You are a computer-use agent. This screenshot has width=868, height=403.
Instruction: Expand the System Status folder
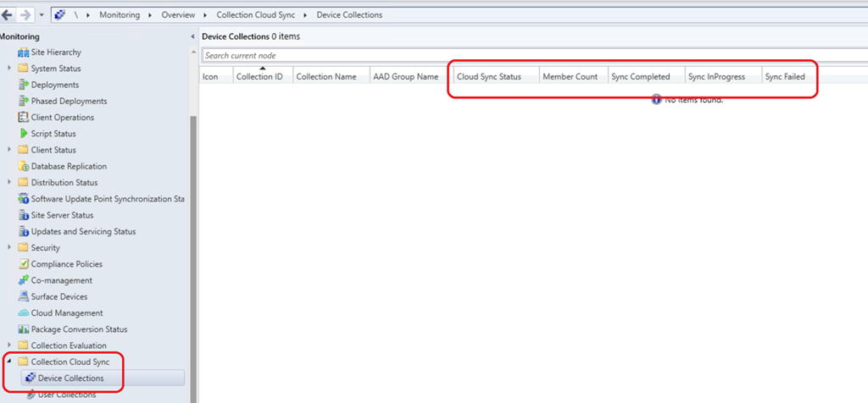point(10,69)
